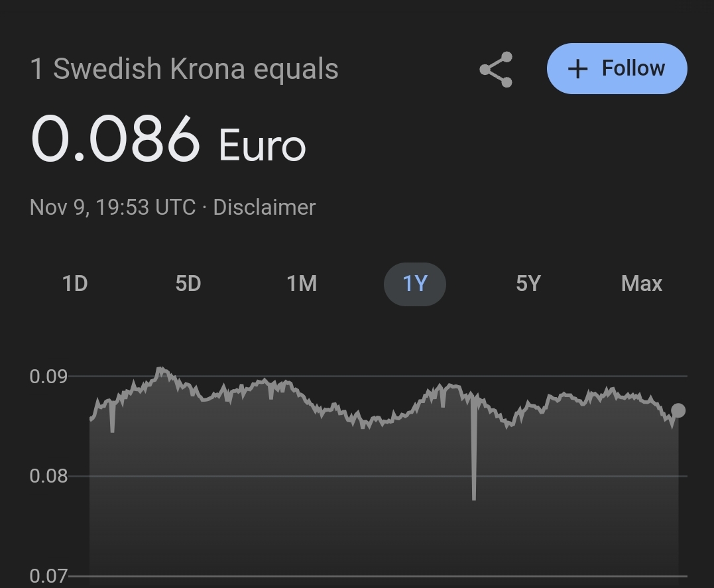Click the plus icon inside Follow
714x588 pixels.
tap(578, 69)
